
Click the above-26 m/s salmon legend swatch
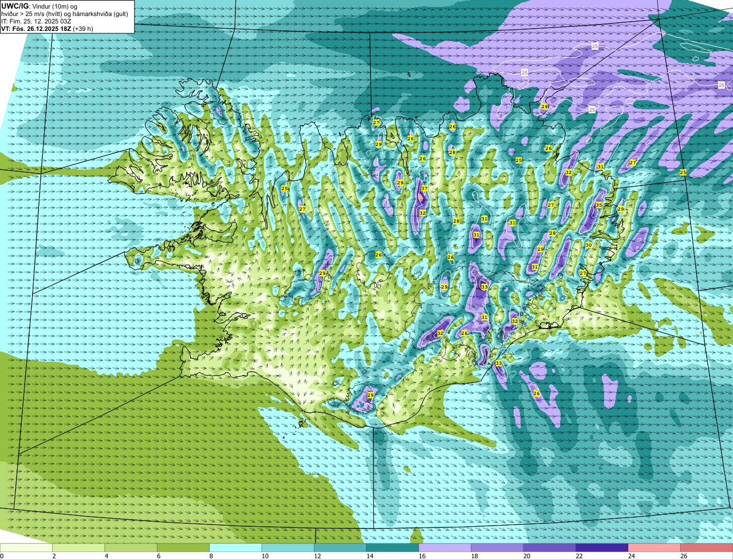pos(707,547)
